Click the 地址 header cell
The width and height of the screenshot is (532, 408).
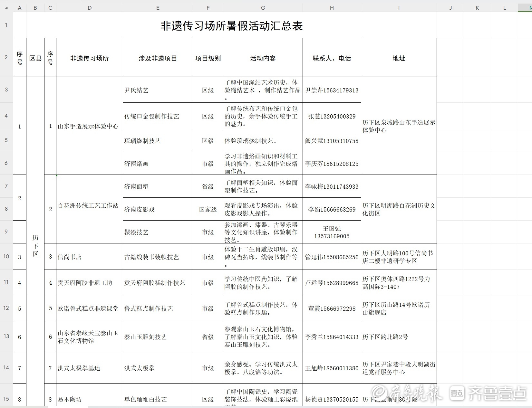399,58
